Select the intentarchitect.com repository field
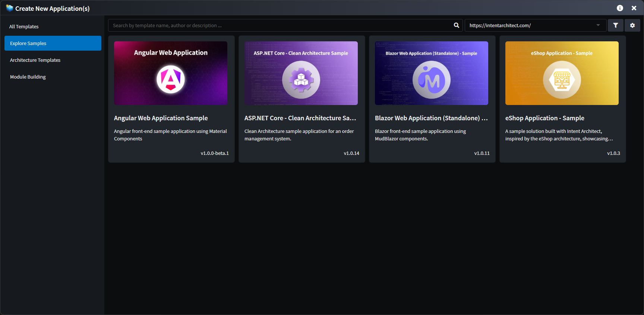Image resolution: width=644 pixels, height=315 pixels. coord(535,25)
